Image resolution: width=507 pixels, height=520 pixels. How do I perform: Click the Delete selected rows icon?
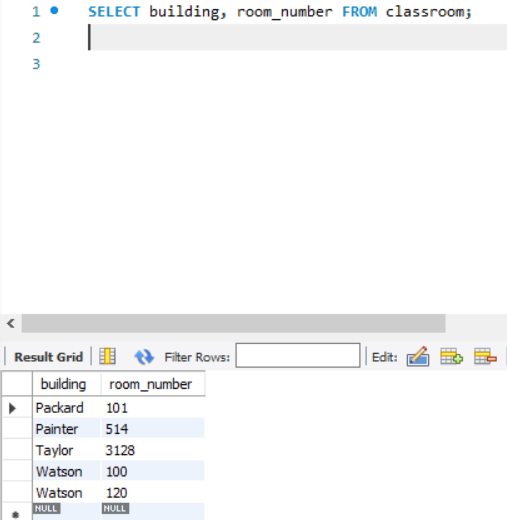coord(485,356)
